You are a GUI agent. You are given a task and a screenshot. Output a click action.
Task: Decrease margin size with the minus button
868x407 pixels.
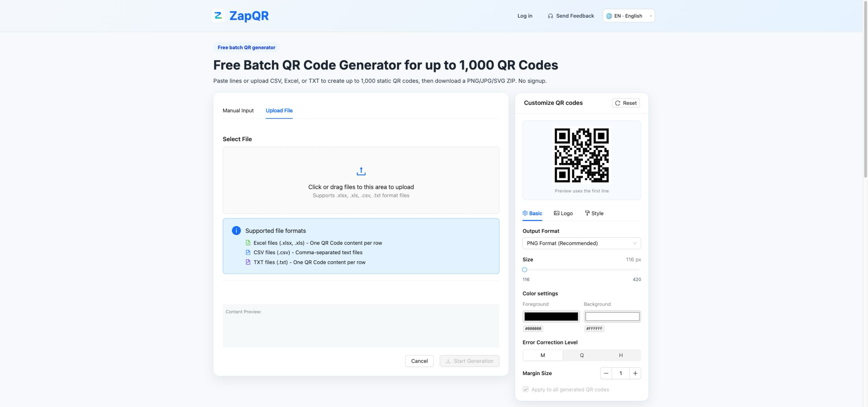606,373
